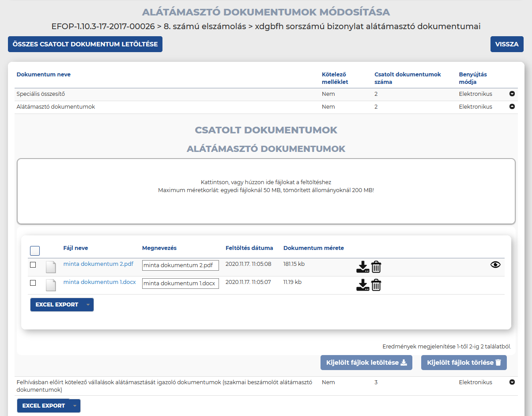532x416 pixels.
Task: Tick the select-all files checkbox in header
Action: pos(35,251)
